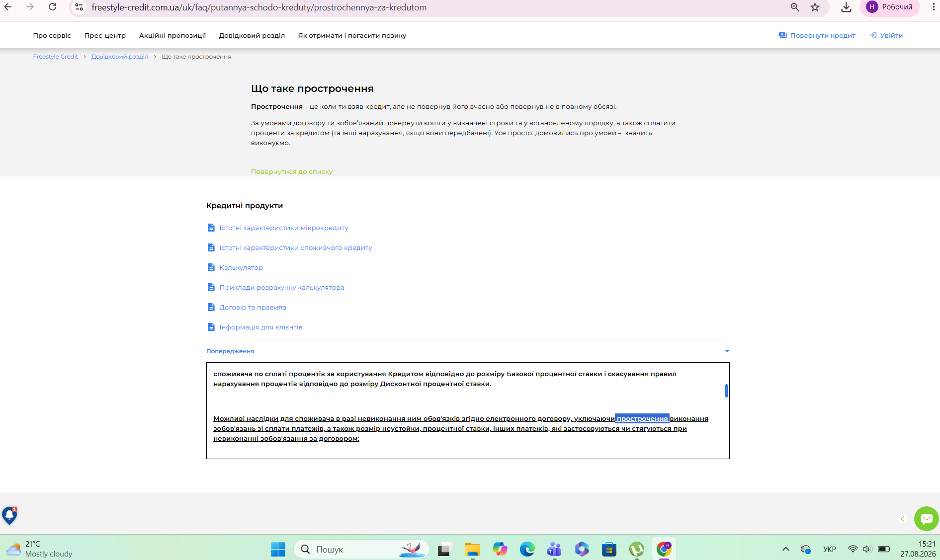Reload the page with the refresh icon
Screen dimensions: 940x560
[53, 7]
